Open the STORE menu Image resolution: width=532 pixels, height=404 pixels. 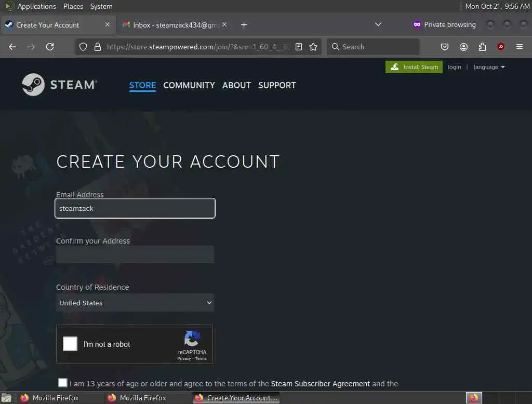142,85
